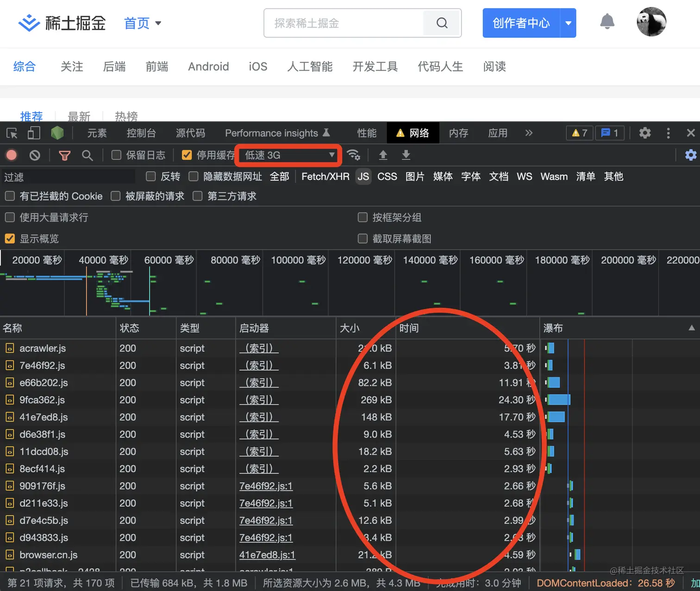Click the 160000 毫秒 timeline marker
Viewport: 700px width, 591px height.
(497, 260)
